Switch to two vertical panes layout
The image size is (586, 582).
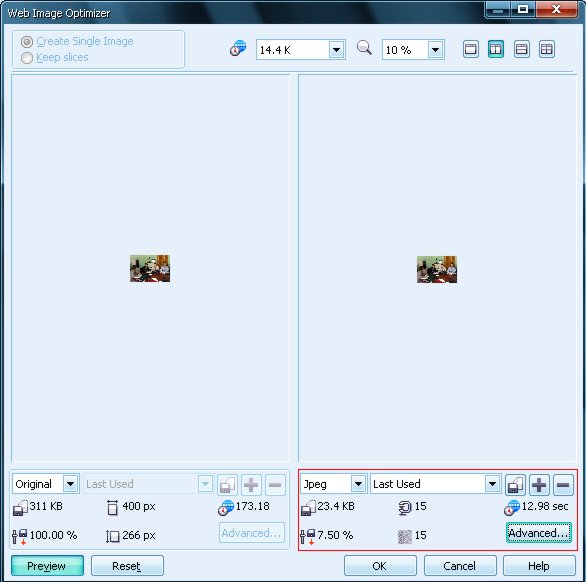click(x=496, y=49)
